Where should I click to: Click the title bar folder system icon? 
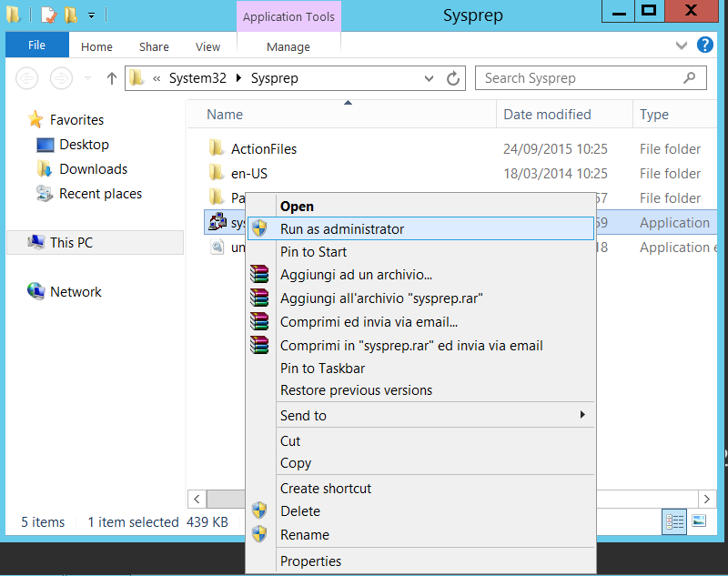tap(14, 15)
